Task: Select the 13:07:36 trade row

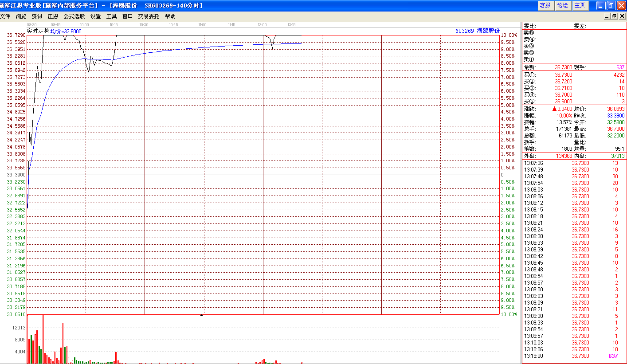Action: click(x=574, y=163)
